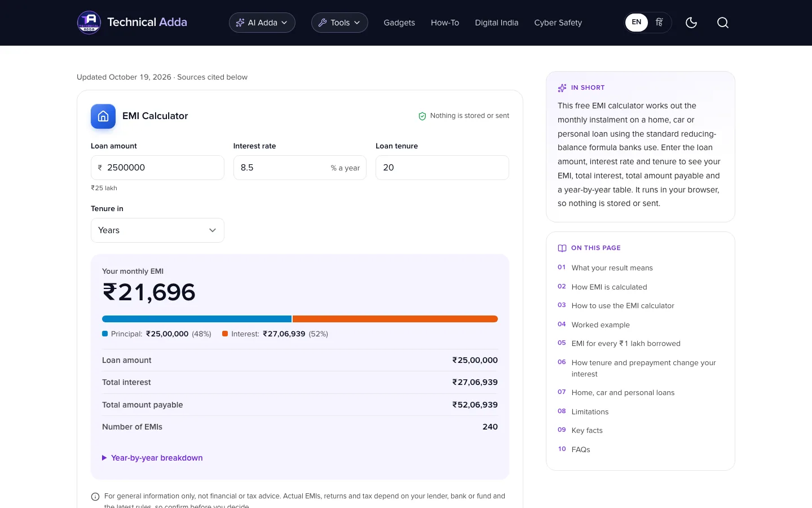The height and width of the screenshot is (508, 812).
Task: Go to How EMI is calculated
Action: (610, 287)
